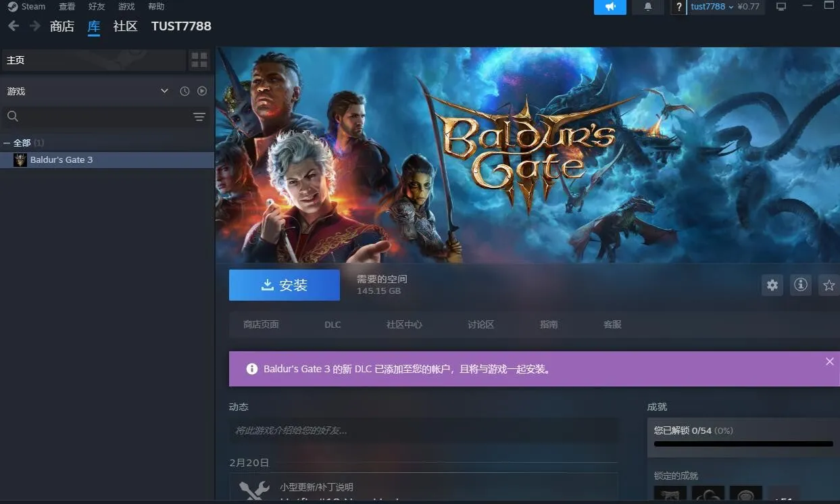Screen dimensions: 840x504
Task: Click the ready-to-play filter icon
Action: pyautogui.click(x=202, y=91)
